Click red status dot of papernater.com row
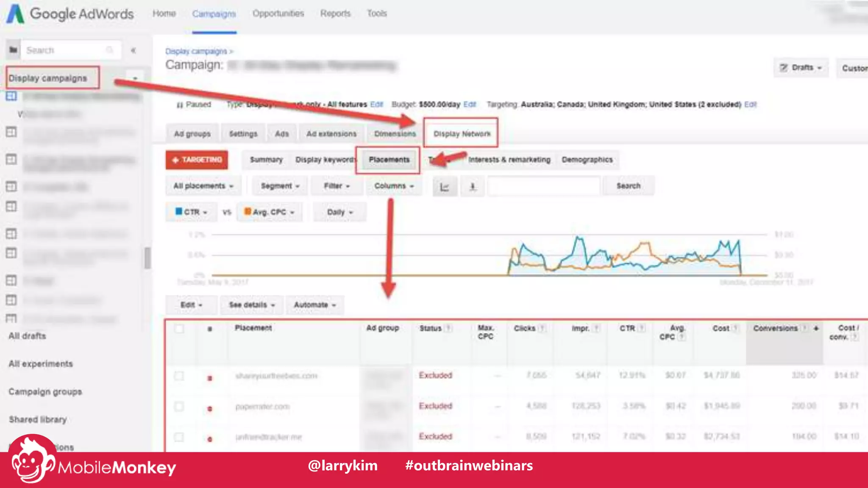This screenshot has width=868, height=488. click(x=210, y=409)
